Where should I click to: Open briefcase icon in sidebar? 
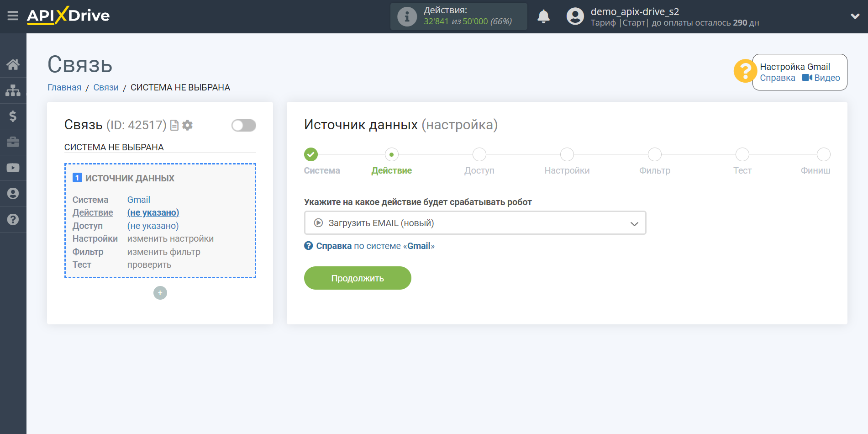(13, 142)
